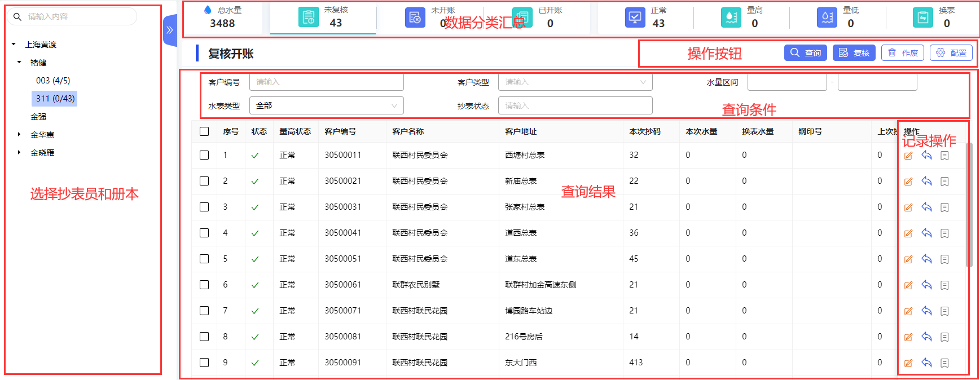Click the table's vertical scrollbar
This screenshot has width=980, height=380.
pos(969,204)
